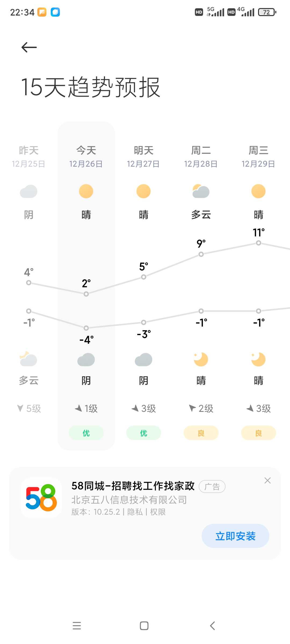Viewport: 290px width, 644px height.
Task: Select the 明天 12月27日 column
Action: 144,286
